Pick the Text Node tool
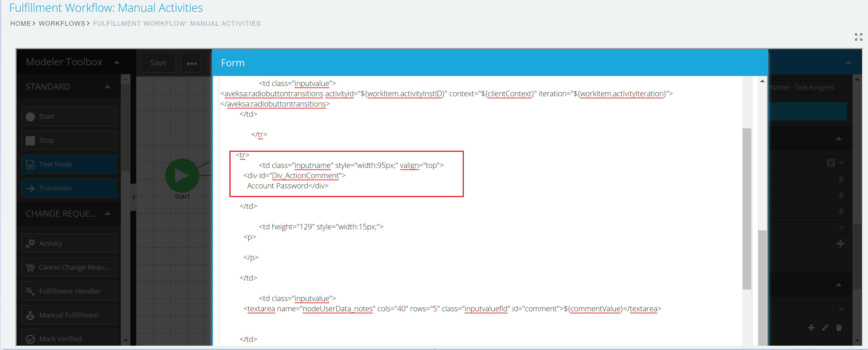This screenshot has height=350, width=868. (x=69, y=164)
